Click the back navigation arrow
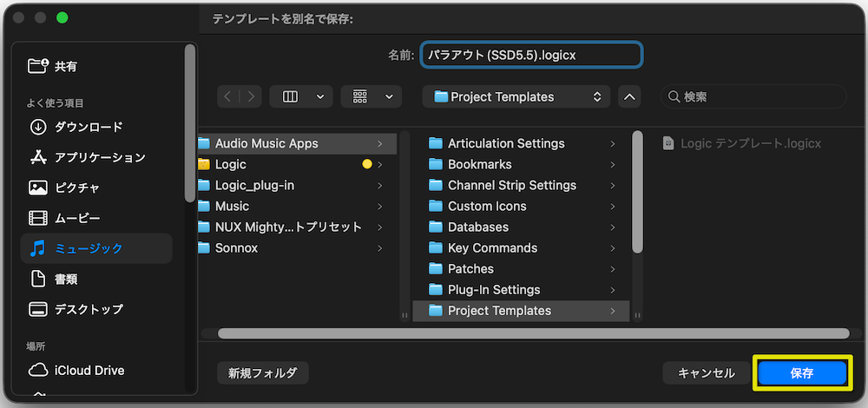868x408 pixels. [228, 97]
